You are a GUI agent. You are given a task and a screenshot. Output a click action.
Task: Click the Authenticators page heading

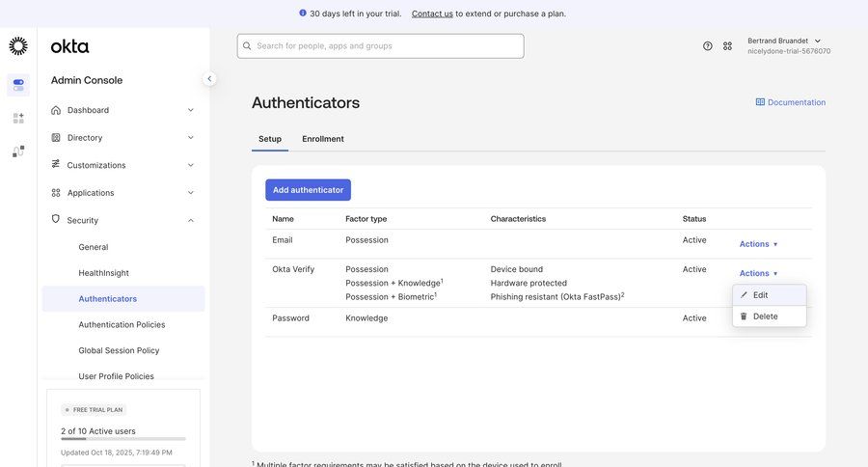306,102
